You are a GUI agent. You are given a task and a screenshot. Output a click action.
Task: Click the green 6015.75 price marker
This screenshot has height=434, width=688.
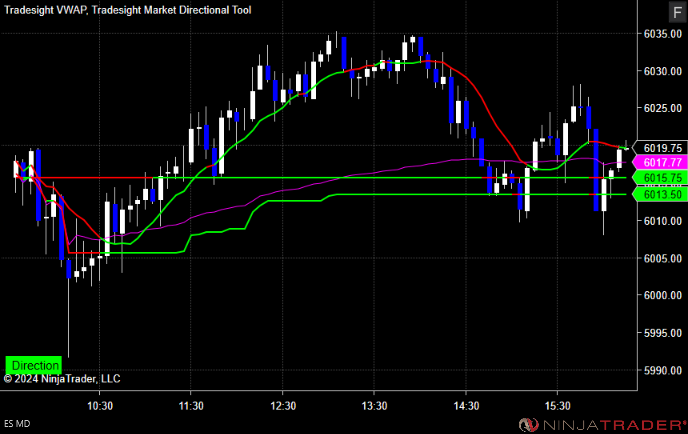pos(660,178)
